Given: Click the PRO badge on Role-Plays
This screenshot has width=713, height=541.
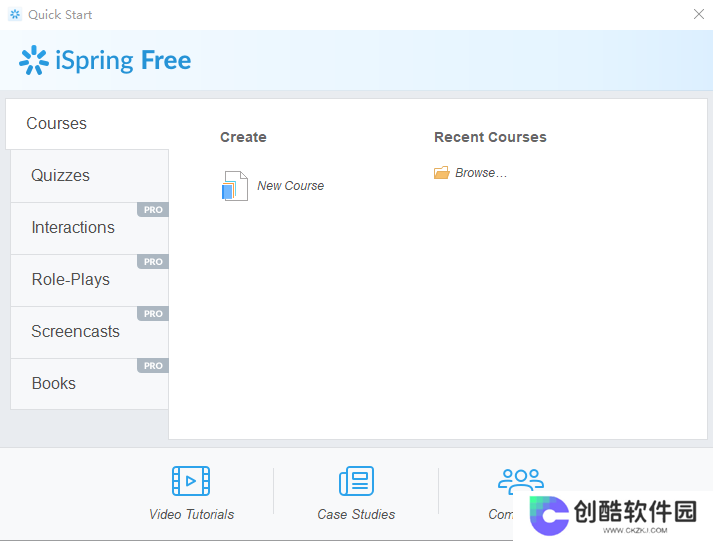Looking at the screenshot, I should click(x=153, y=261).
